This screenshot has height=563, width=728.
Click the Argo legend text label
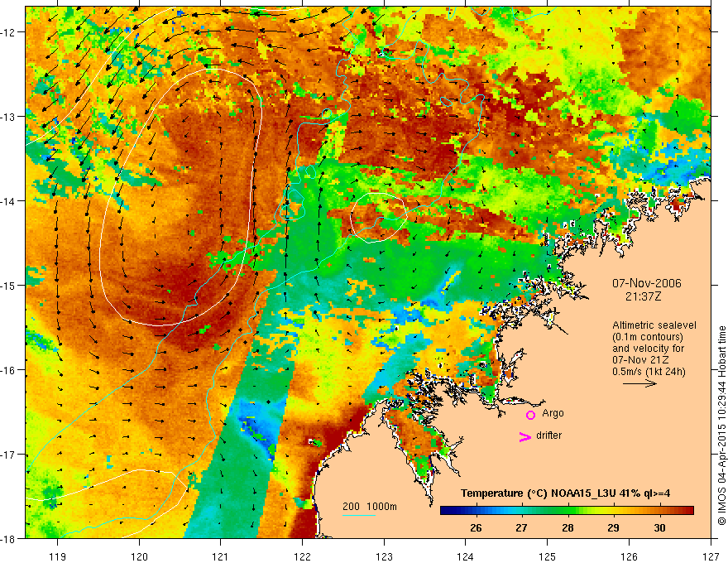pyautogui.click(x=553, y=413)
